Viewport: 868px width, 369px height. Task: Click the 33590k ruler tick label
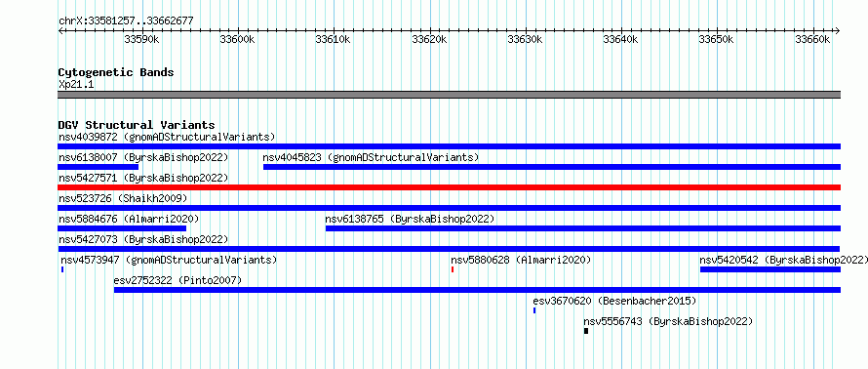[x=141, y=39]
